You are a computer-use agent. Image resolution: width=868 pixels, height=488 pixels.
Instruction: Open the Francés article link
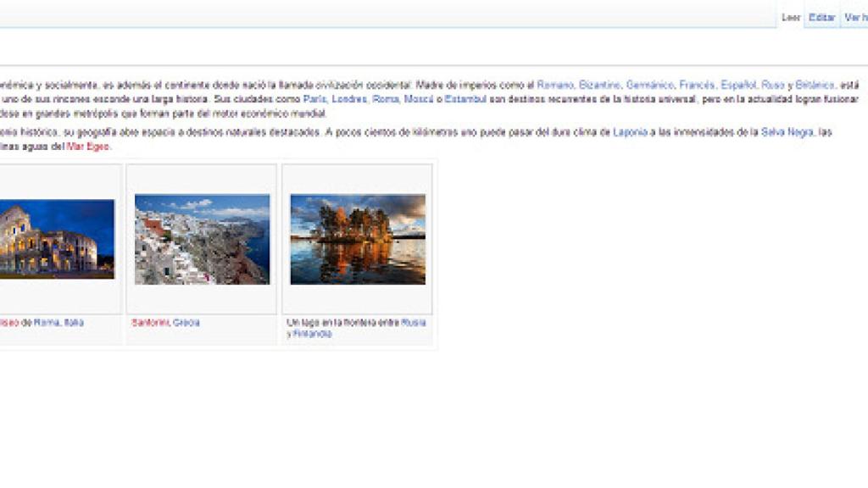[x=696, y=82]
